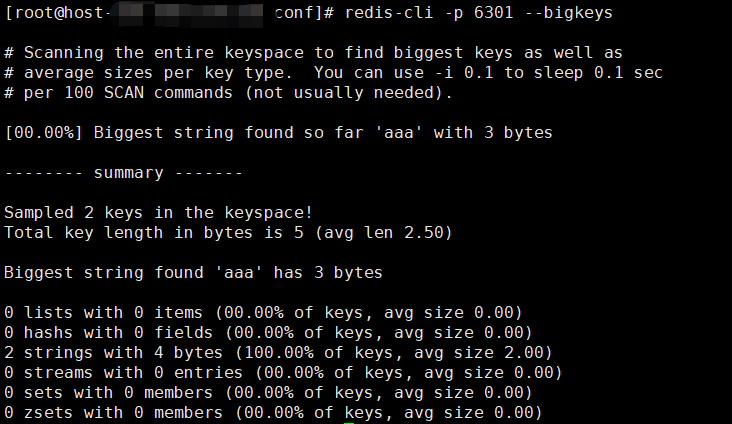The image size is (732, 424).
Task: Click the --bigkeys flag in the command
Action: click(566, 13)
